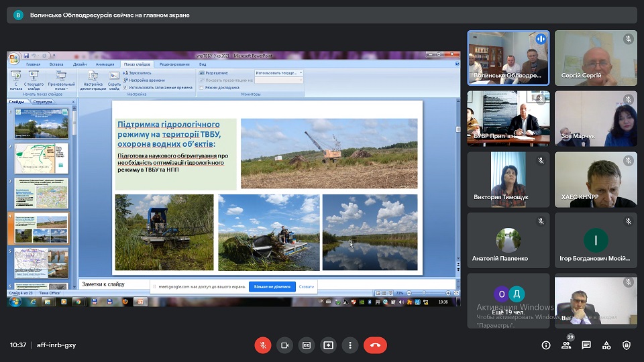644x362 pixels.
Task: Expand the 'Разрешение' resolution dropdown
Action: [300, 72]
